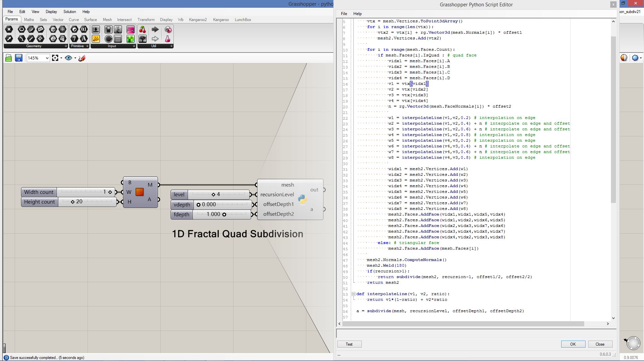Expand the Geometry panel with plus arrow
Image resolution: width=644 pixels, height=361 pixels.
[x=66, y=46]
